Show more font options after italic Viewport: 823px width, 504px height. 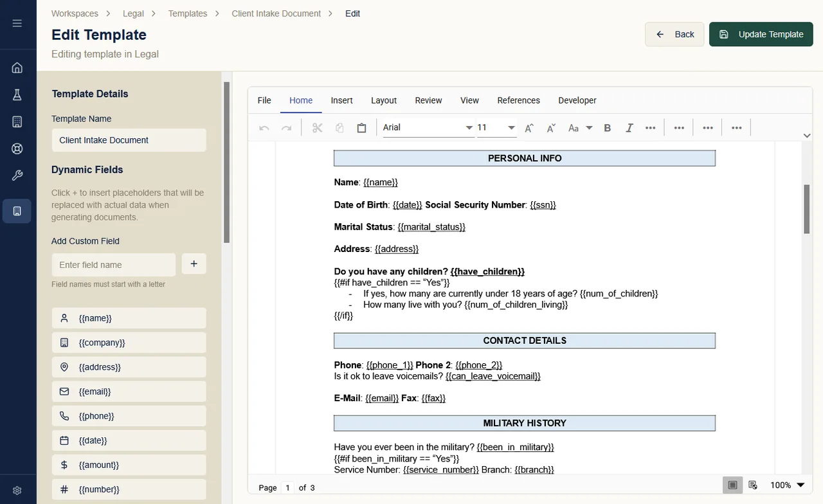click(x=651, y=128)
